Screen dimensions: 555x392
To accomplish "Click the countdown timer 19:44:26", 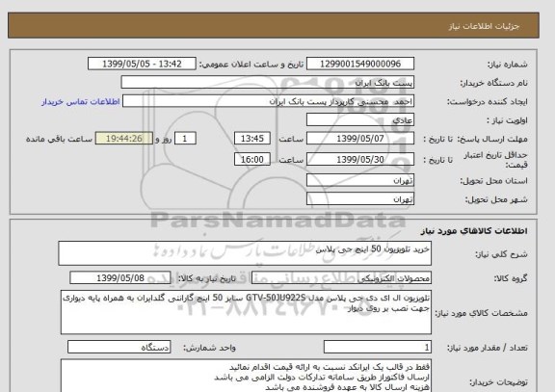I will pos(124,139).
